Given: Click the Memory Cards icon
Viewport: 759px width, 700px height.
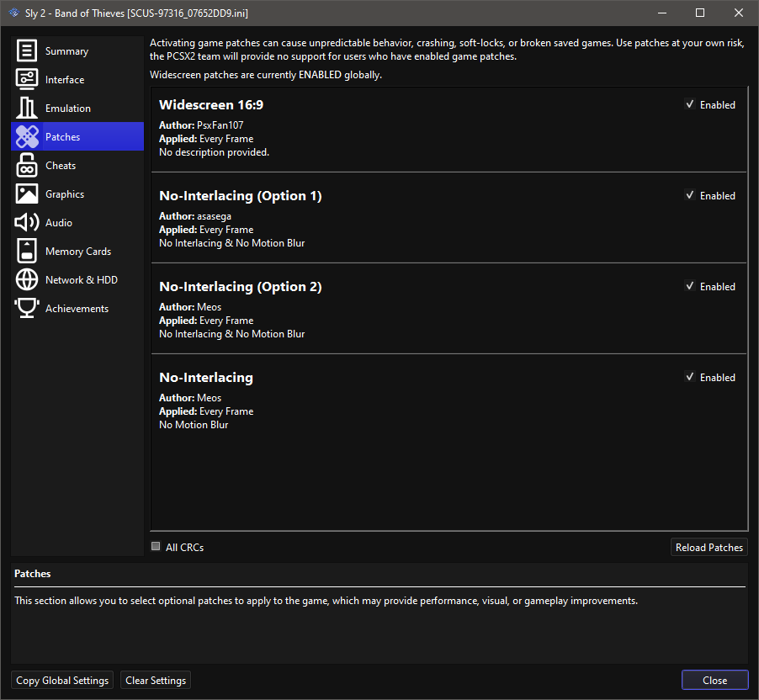Looking at the screenshot, I should coord(27,251).
